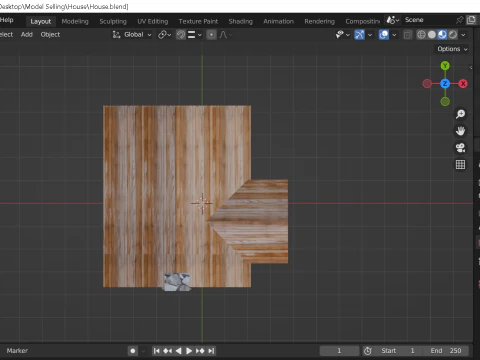Jump to the next keyframe

pos(200,351)
